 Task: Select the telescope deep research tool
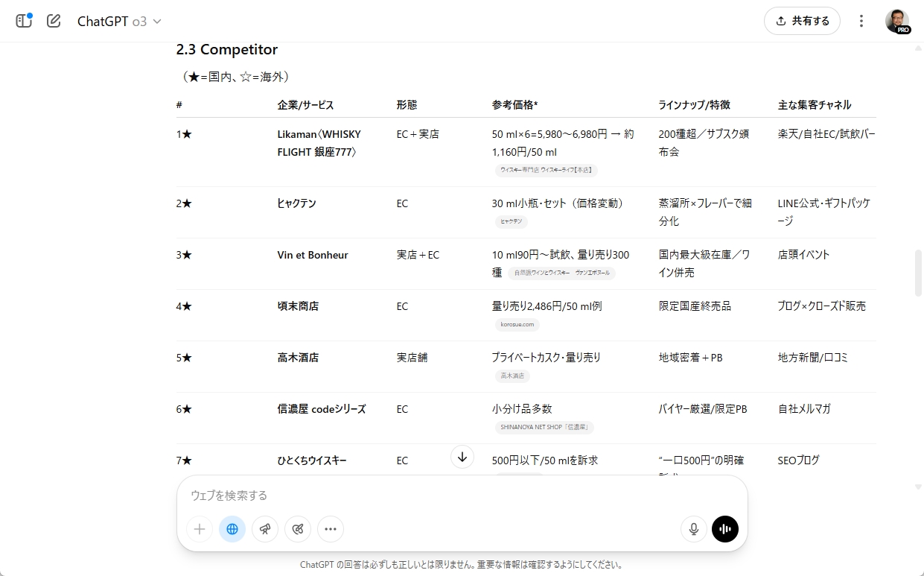pos(265,529)
